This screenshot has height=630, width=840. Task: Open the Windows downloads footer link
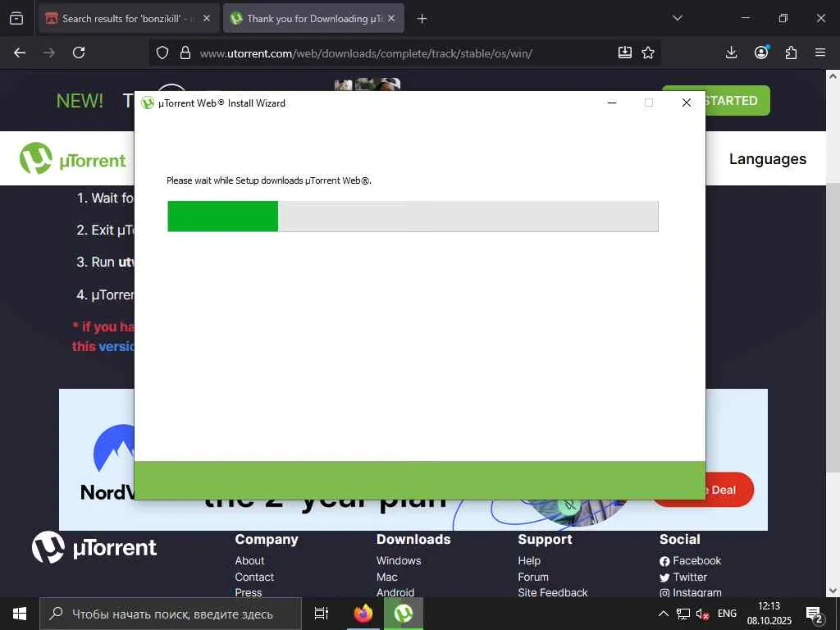[x=399, y=560]
